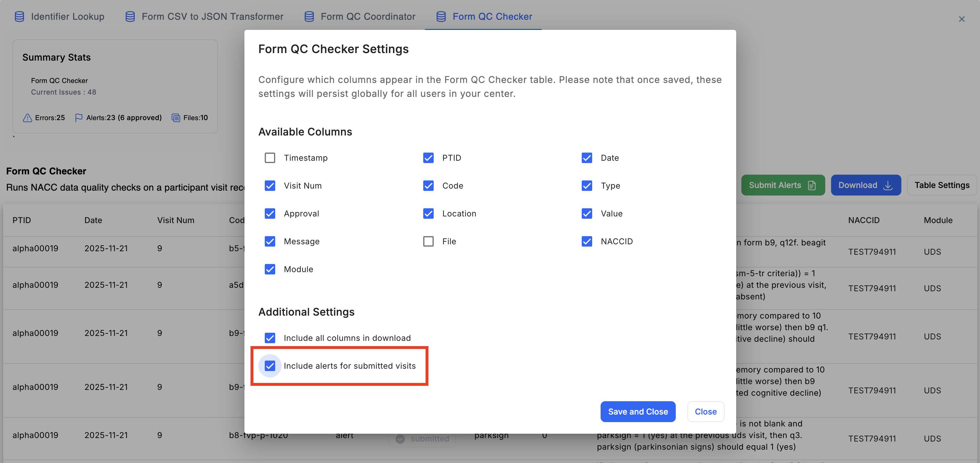The width and height of the screenshot is (980, 463).
Task: Uncheck the PTID column checkbox
Action: [428, 158]
